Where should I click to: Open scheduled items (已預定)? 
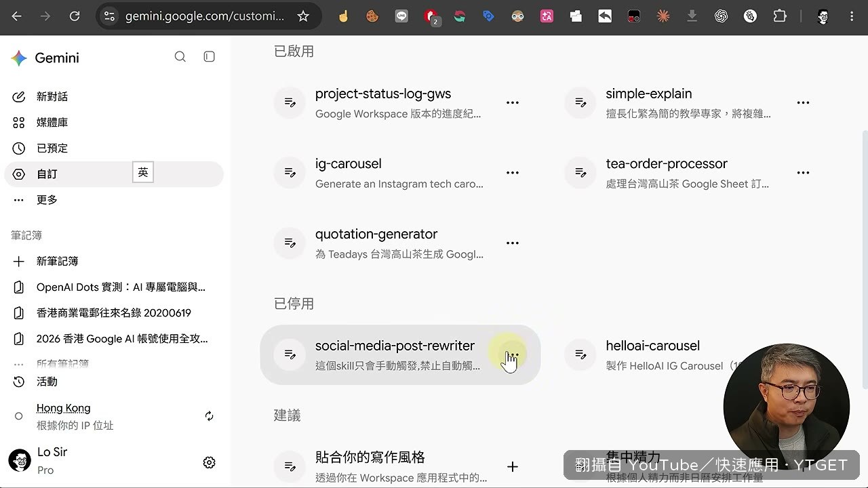(114, 148)
